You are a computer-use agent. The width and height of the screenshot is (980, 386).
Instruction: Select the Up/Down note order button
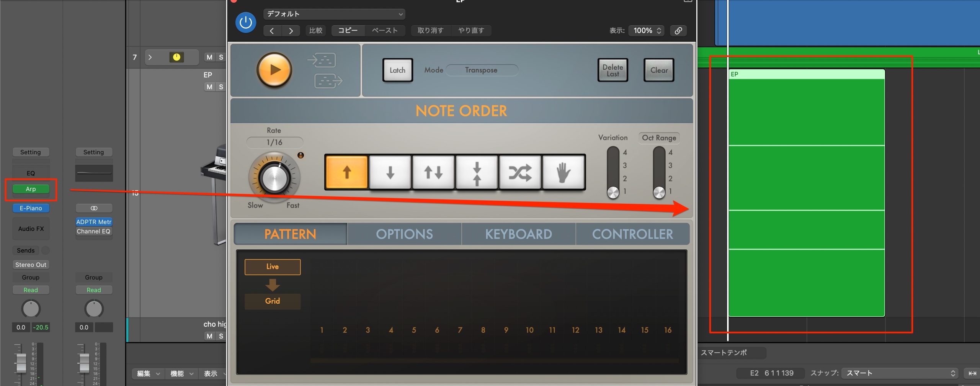click(x=433, y=172)
